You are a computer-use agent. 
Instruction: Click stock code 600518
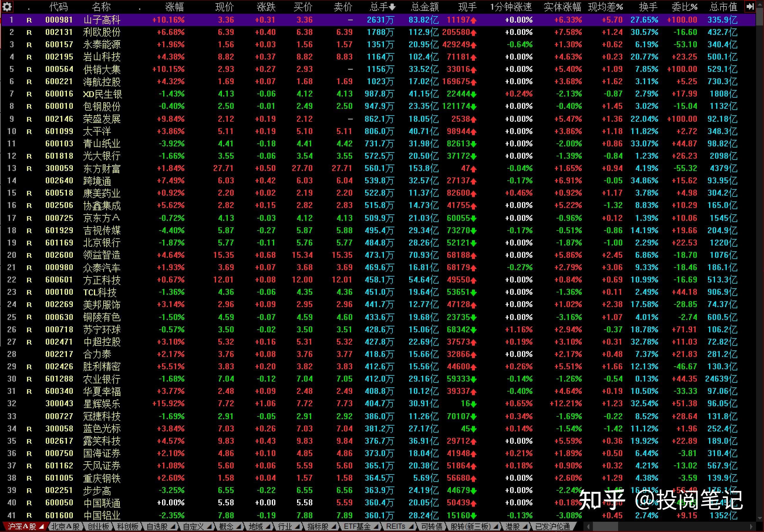[59, 193]
